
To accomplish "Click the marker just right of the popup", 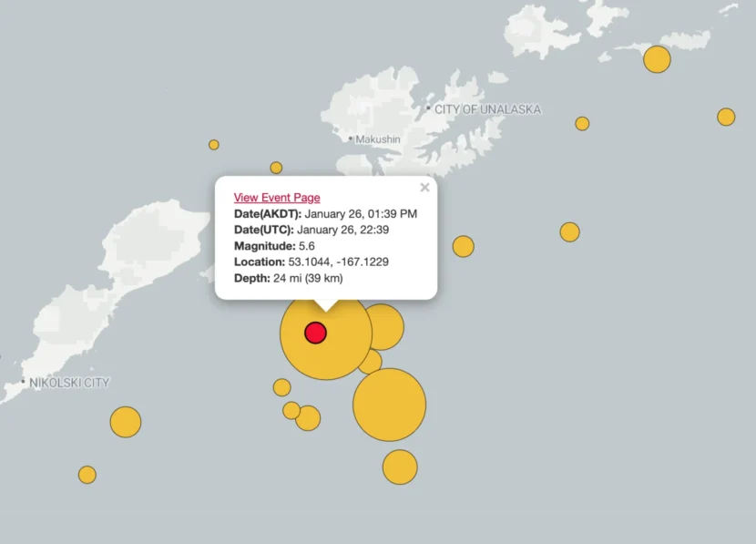I will (464, 247).
